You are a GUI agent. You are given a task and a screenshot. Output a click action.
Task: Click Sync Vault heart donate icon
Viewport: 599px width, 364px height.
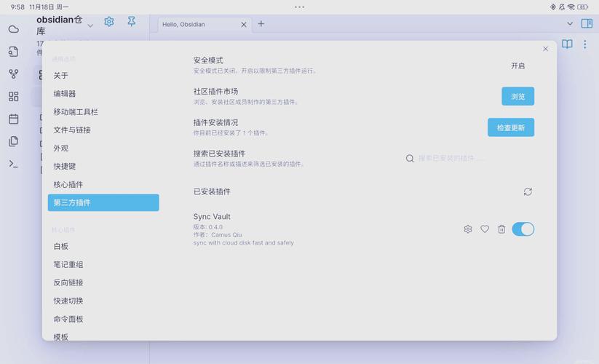485,229
